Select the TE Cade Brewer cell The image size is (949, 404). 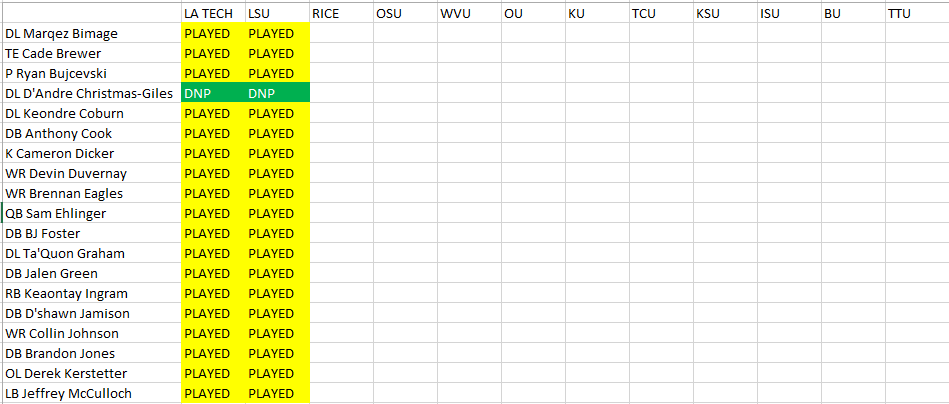91,53
